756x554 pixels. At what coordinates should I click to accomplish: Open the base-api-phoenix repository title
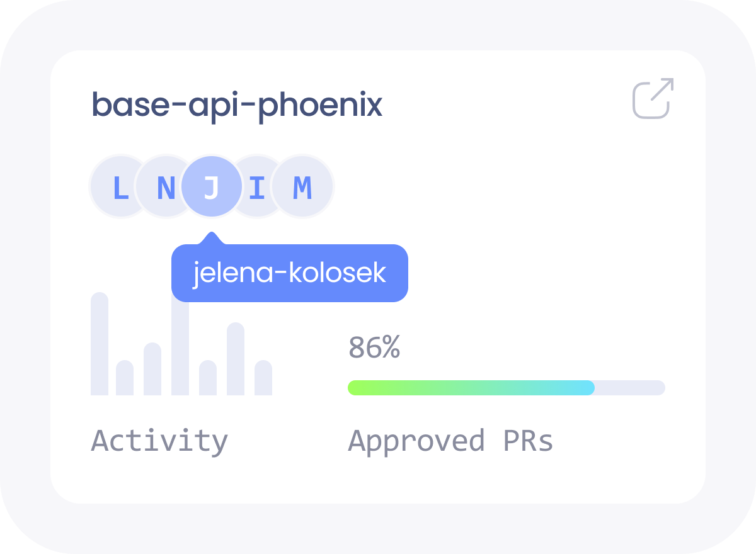(x=237, y=105)
